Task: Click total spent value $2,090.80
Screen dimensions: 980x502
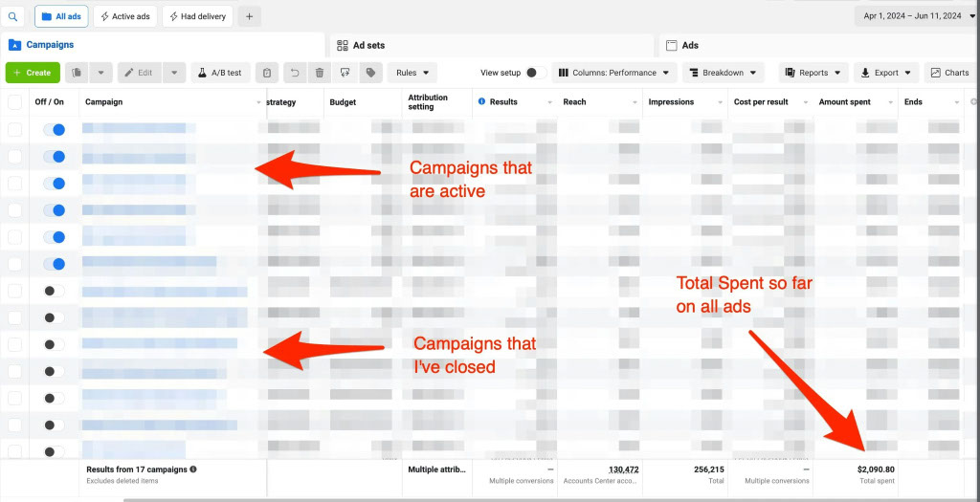Action: pyautogui.click(x=876, y=469)
